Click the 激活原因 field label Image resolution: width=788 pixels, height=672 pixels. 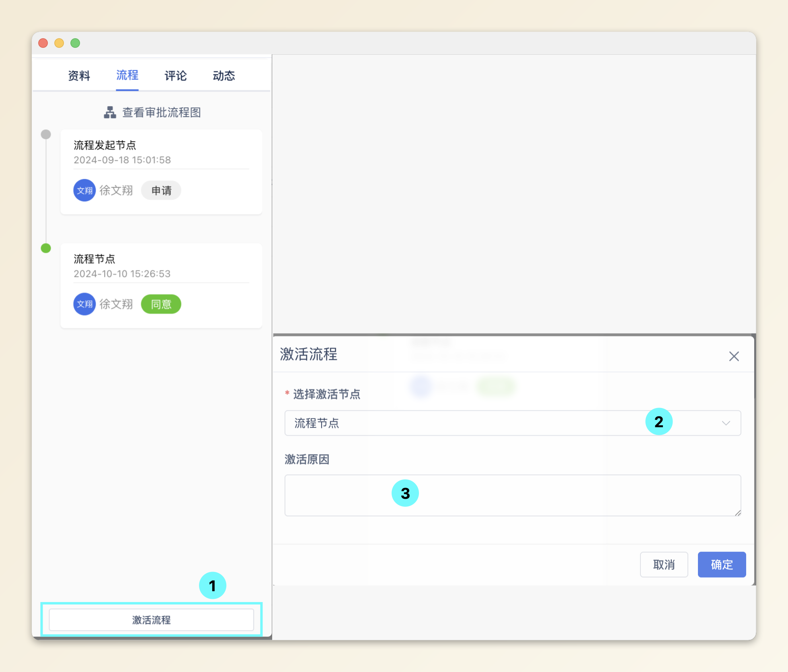(307, 459)
